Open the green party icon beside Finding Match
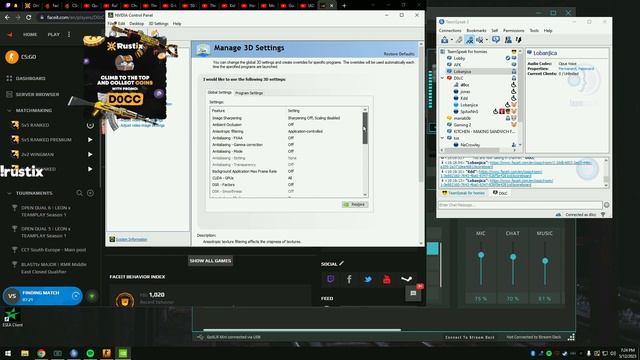640x360 pixels. click(92, 296)
